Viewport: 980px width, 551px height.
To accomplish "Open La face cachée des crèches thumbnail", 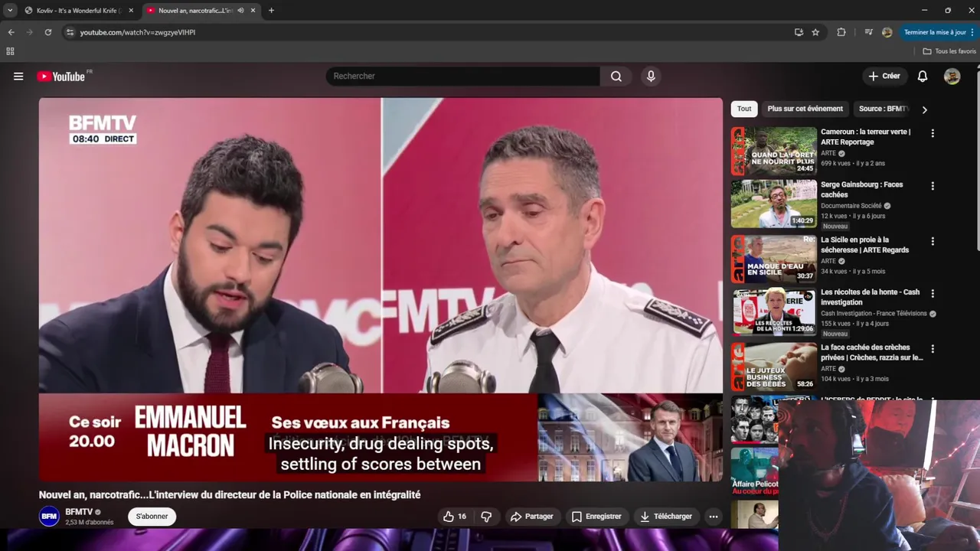I will click(773, 367).
